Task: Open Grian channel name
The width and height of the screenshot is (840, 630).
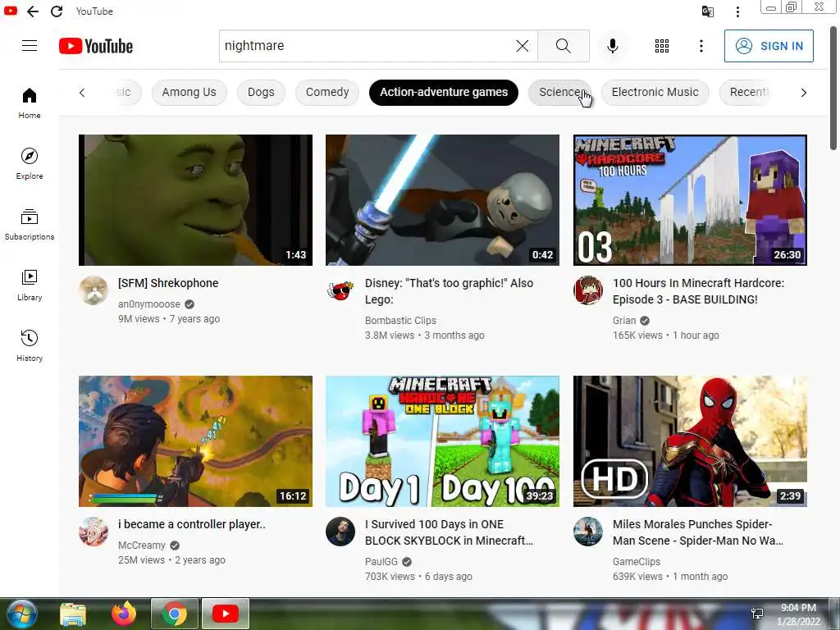Action: [x=624, y=321]
